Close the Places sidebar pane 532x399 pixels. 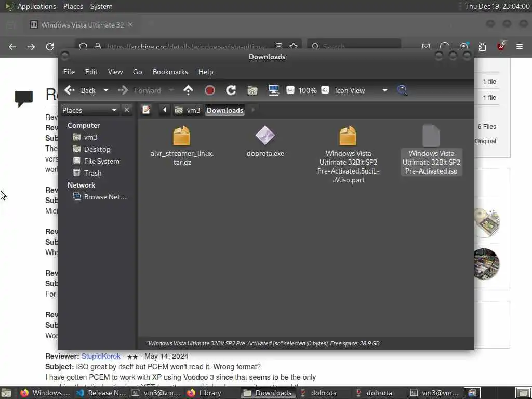point(127,110)
